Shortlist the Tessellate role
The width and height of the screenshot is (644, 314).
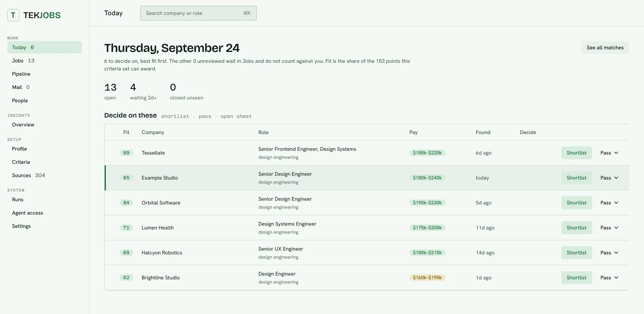(x=576, y=153)
